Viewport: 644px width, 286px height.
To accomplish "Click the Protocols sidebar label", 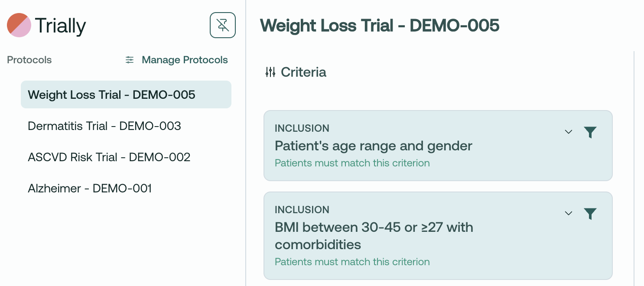I will click(x=29, y=60).
